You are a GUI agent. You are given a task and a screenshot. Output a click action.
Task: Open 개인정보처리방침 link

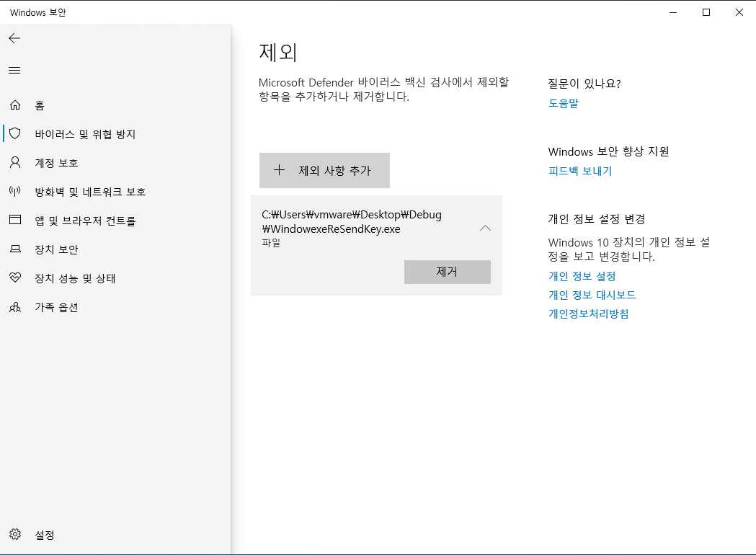click(x=588, y=314)
